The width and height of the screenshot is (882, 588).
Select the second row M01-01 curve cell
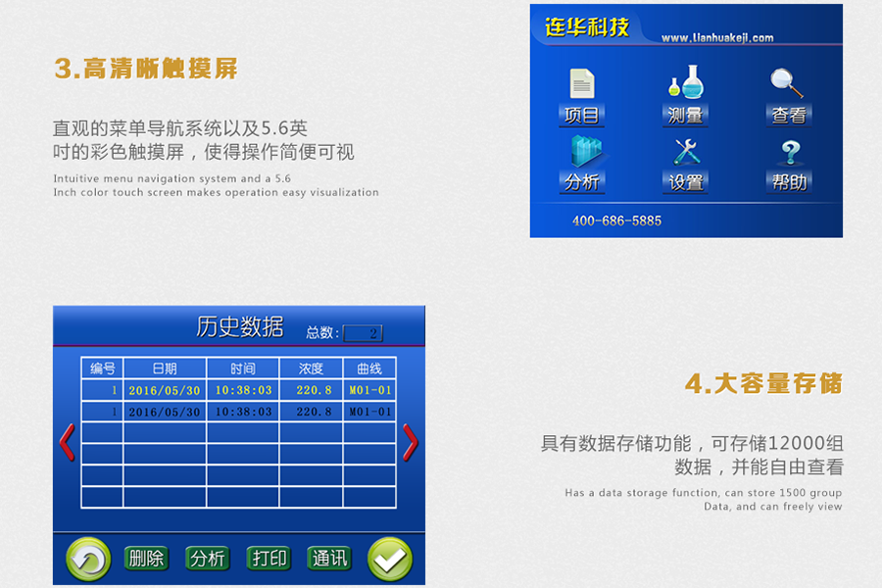click(369, 412)
